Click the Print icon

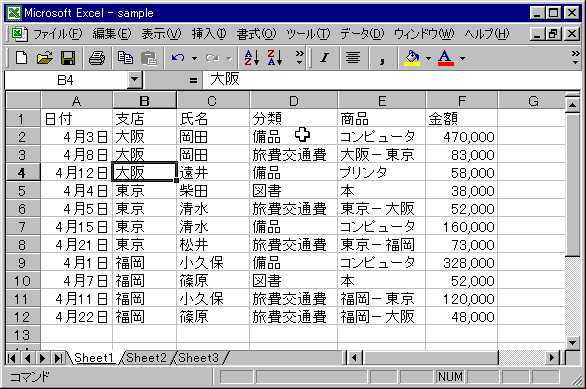click(x=97, y=58)
